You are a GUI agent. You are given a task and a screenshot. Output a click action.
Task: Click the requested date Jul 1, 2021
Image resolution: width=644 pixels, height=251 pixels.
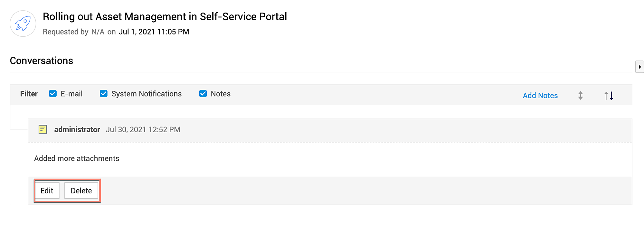click(x=154, y=32)
